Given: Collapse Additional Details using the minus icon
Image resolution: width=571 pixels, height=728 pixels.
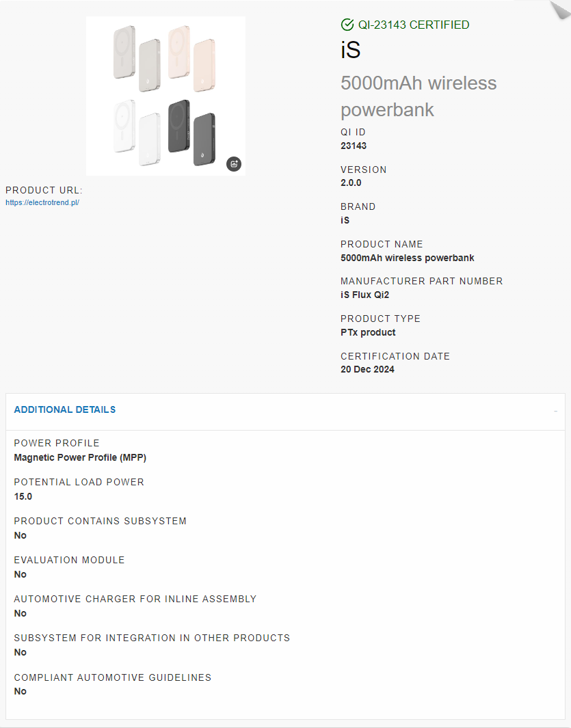Looking at the screenshot, I should click(x=556, y=411).
